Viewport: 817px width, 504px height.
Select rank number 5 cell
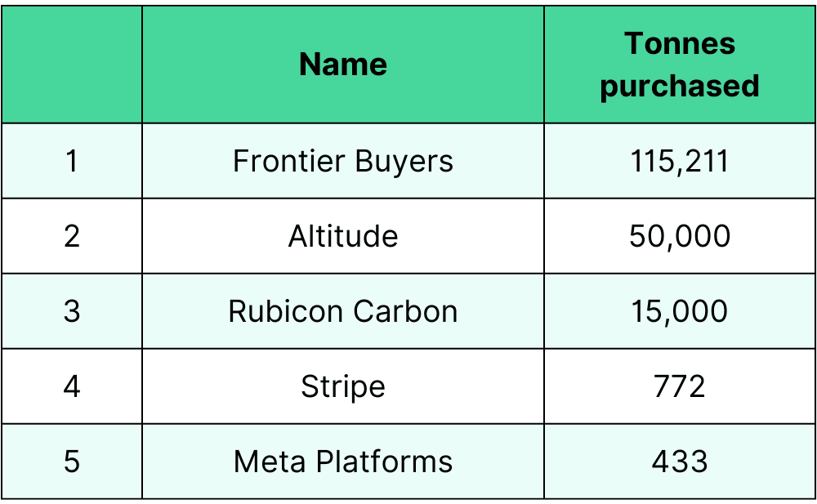click(x=72, y=462)
